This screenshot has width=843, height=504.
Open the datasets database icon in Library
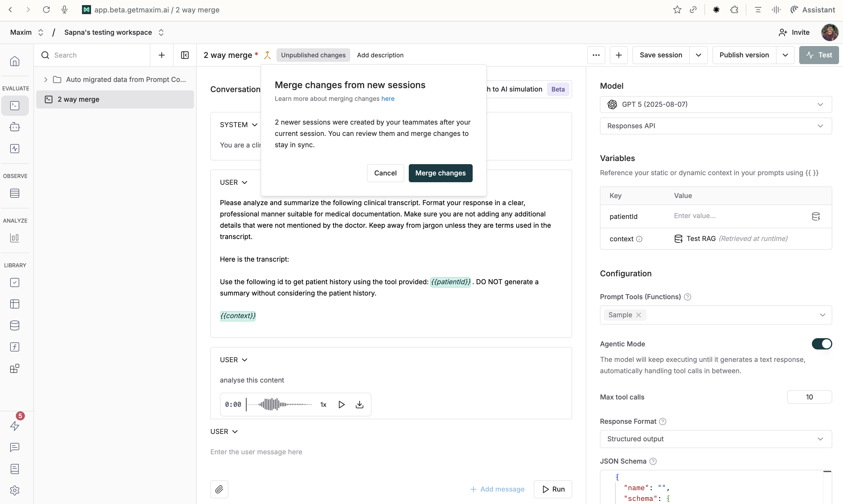pos(15,325)
